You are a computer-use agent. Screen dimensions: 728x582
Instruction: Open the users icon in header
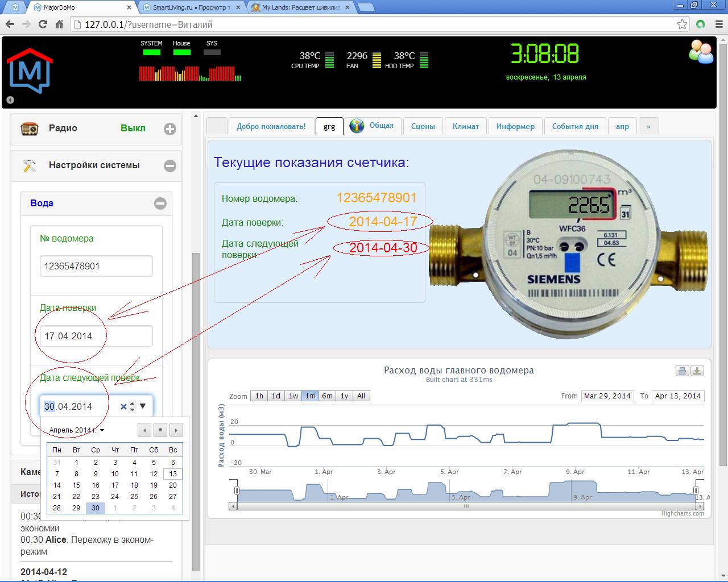701,52
